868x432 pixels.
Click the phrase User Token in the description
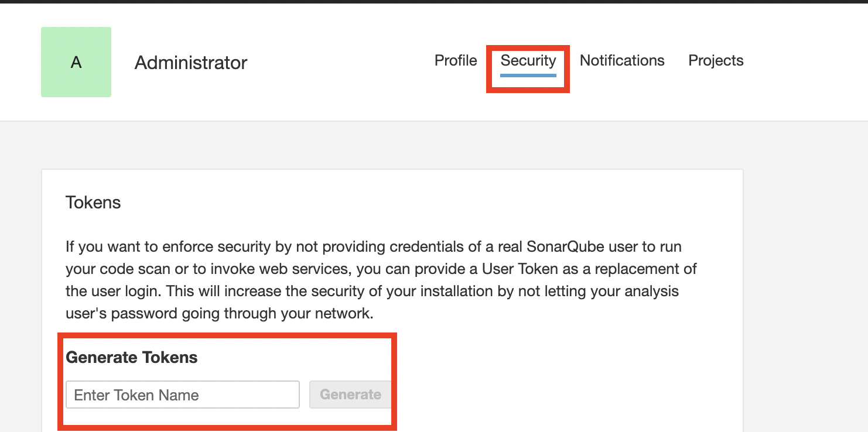[x=520, y=269]
